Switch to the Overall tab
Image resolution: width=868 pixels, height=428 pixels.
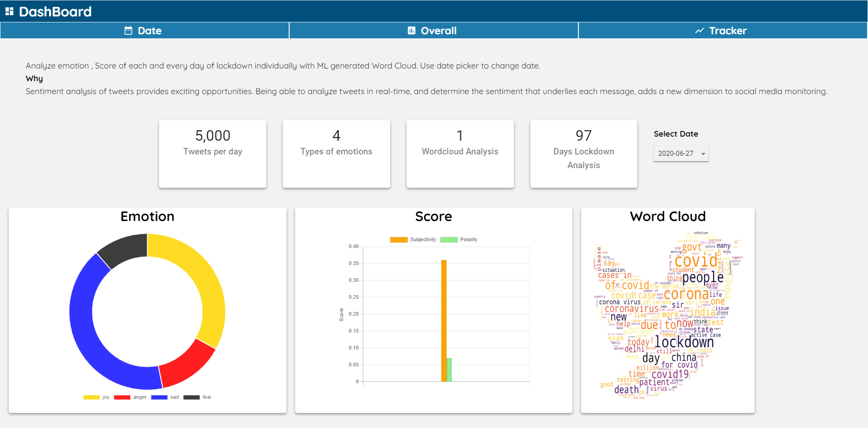[x=434, y=31]
